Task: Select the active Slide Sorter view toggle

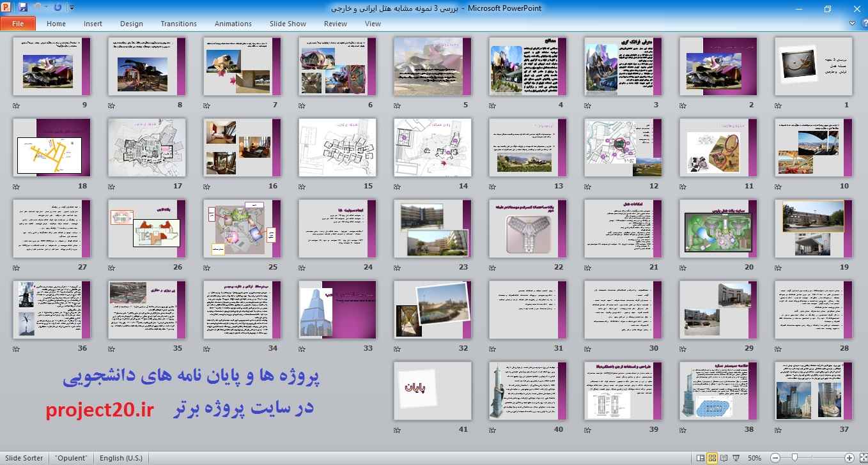Action: (712, 458)
